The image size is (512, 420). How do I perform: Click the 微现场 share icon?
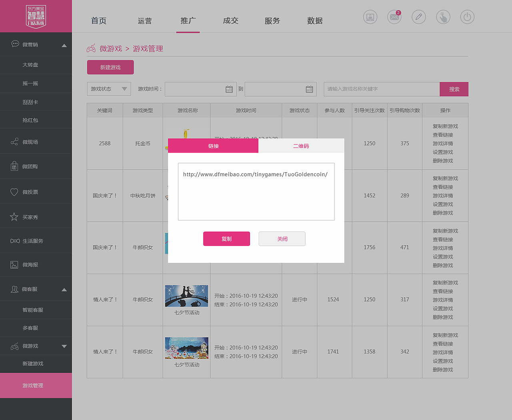tap(14, 142)
